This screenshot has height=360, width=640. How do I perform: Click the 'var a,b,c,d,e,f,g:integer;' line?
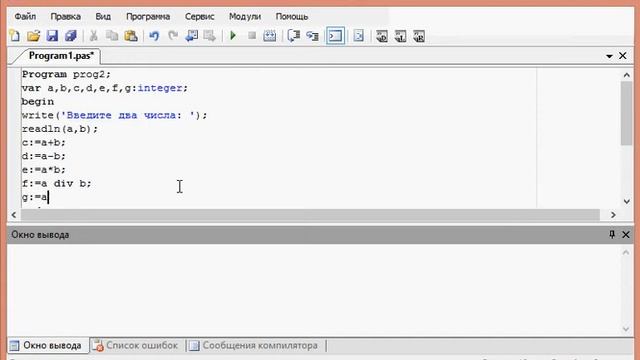click(104, 88)
